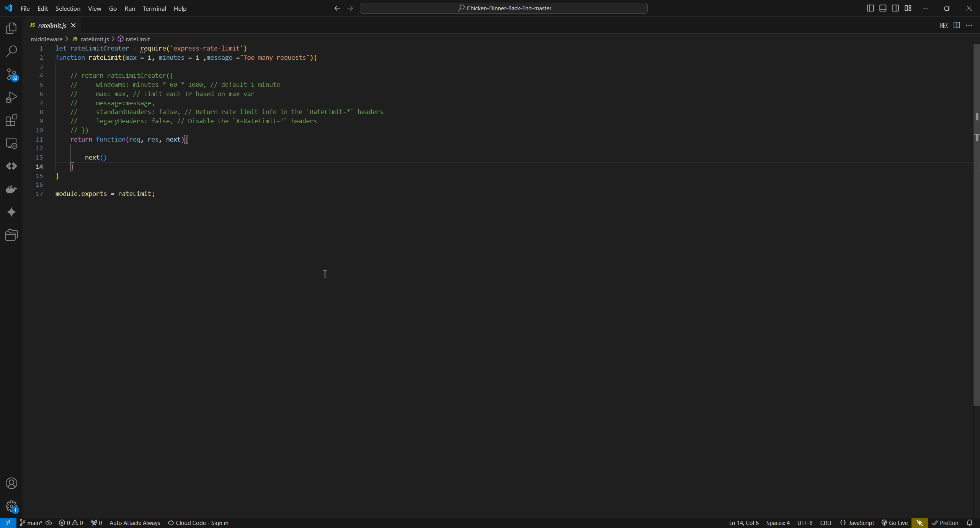This screenshot has width=980, height=528.
Task: Click the Accounts icon in activity bar
Action: 11,483
